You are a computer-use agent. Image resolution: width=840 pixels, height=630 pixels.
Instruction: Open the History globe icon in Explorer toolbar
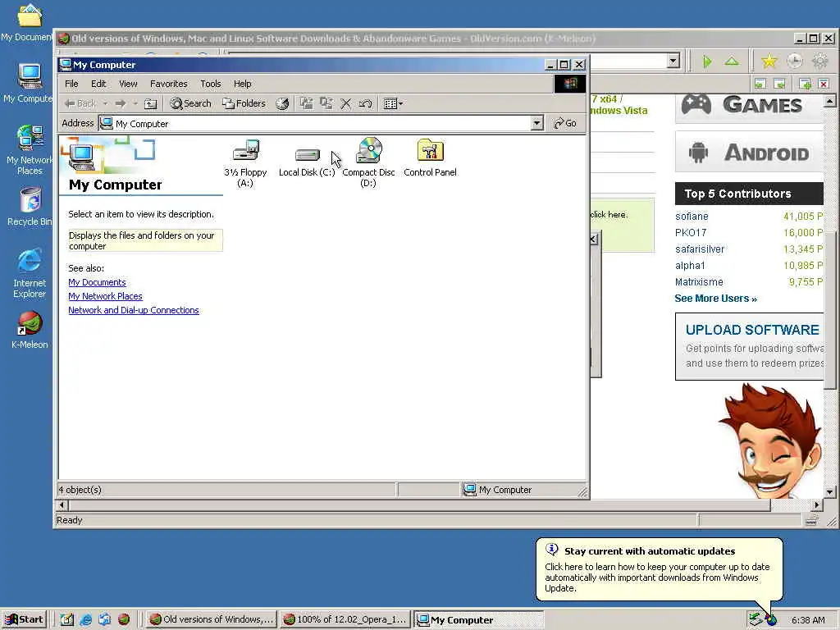pyautogui.click(x=282, y=103)
